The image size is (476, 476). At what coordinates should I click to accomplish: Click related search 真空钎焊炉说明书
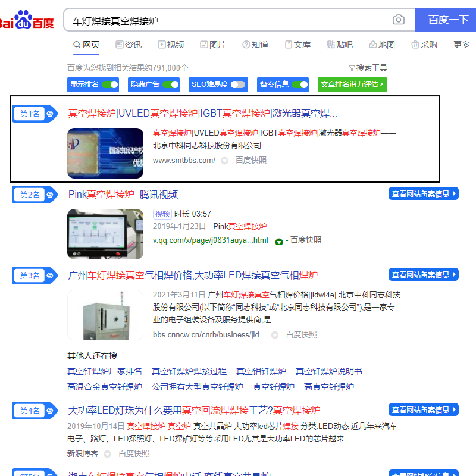[329, 371]
